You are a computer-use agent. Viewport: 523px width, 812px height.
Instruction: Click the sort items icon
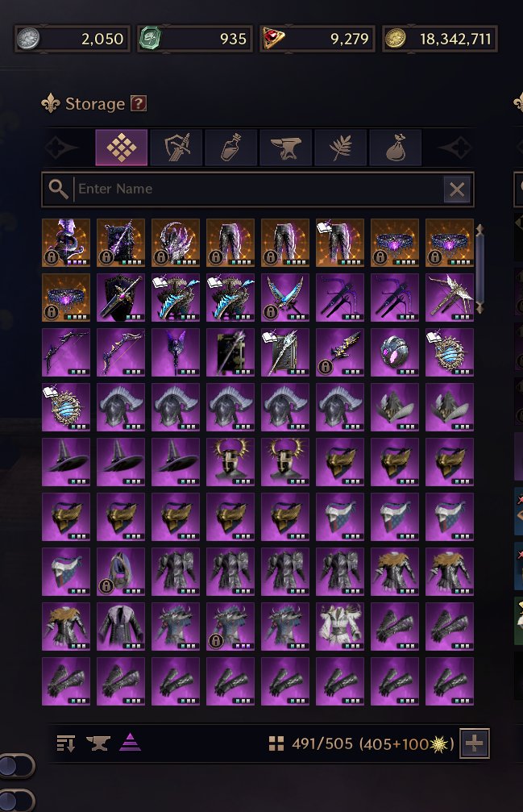tap(66, 743)
